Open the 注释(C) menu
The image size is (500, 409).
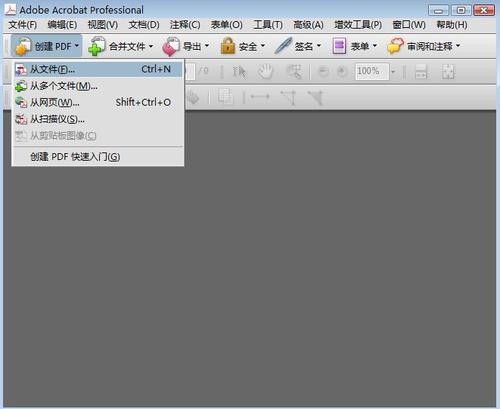point(185,25)
